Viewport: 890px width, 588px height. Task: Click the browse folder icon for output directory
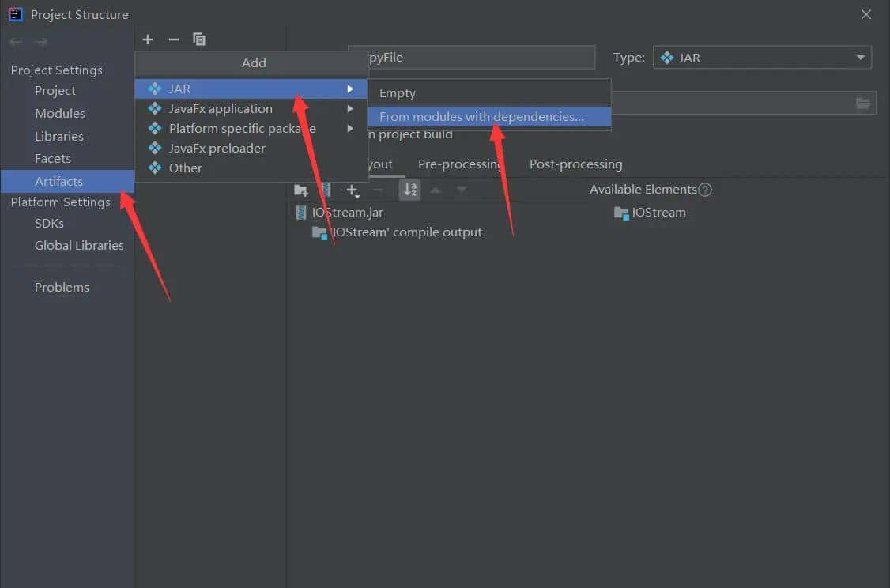(x=863, y=104)
